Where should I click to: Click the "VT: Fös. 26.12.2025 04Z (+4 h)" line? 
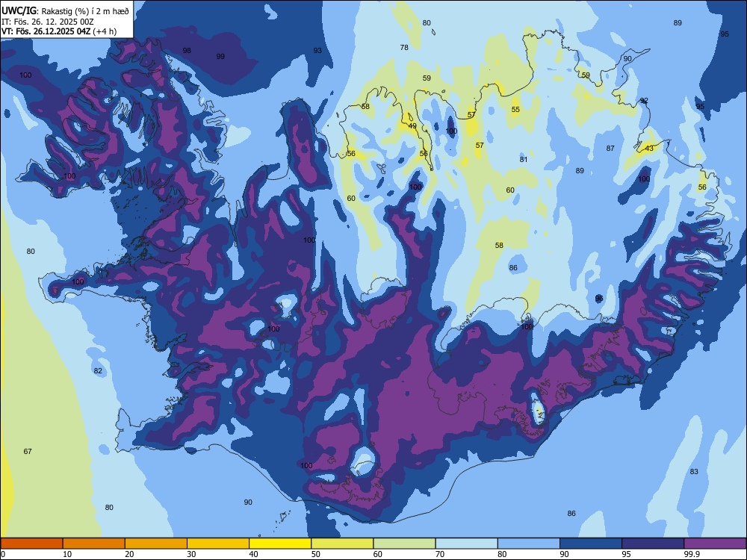click(x=58, y=31)
